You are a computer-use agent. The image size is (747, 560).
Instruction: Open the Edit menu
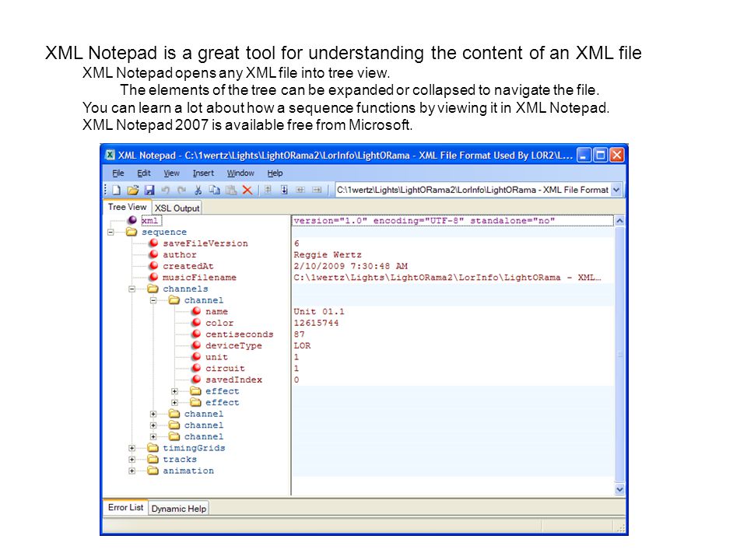144,173
